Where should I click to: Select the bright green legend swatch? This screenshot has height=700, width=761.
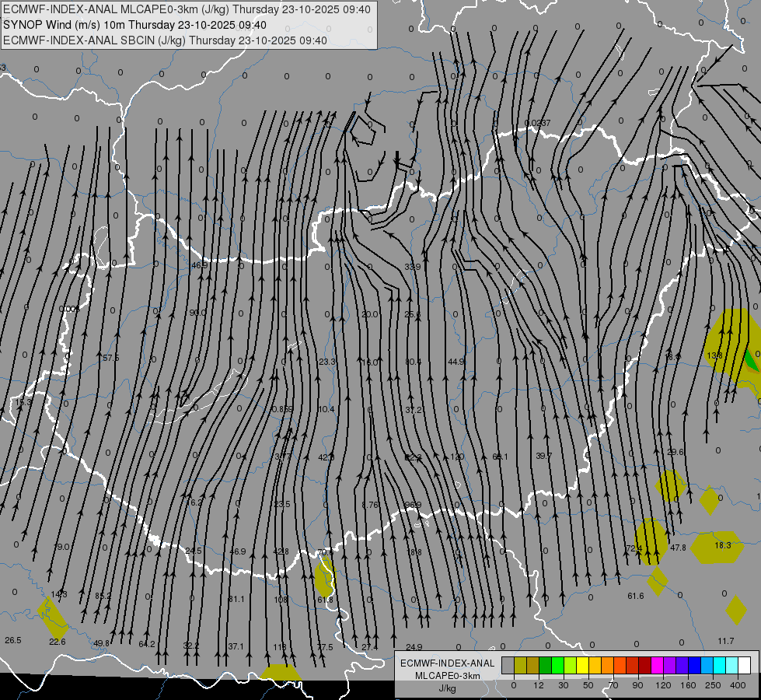[557, 666]
